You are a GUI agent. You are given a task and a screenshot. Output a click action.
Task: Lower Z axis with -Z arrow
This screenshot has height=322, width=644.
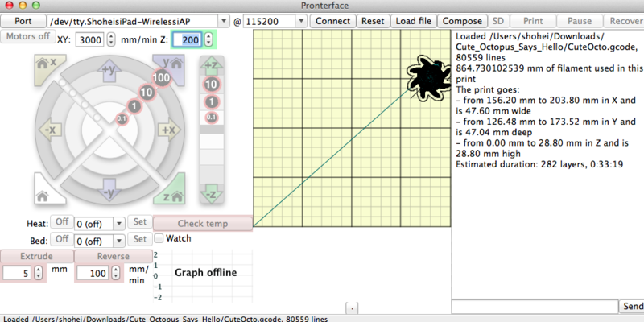click(212, 194)
